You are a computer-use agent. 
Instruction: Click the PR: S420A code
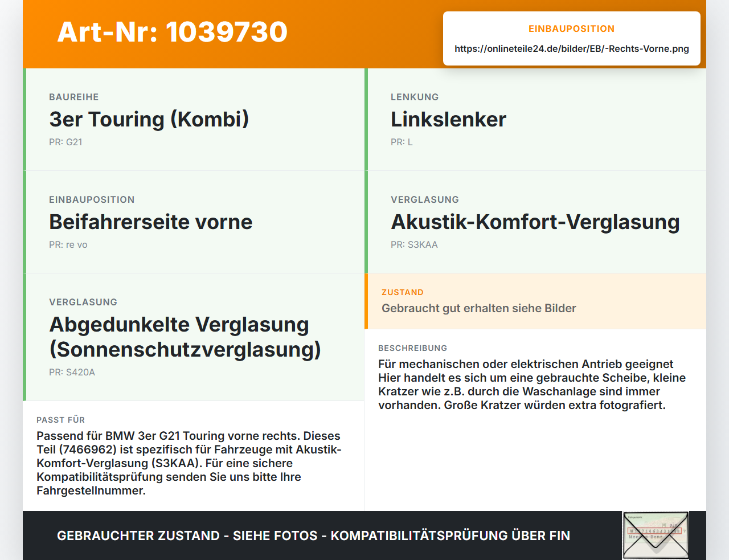click(x=72, y=372)
